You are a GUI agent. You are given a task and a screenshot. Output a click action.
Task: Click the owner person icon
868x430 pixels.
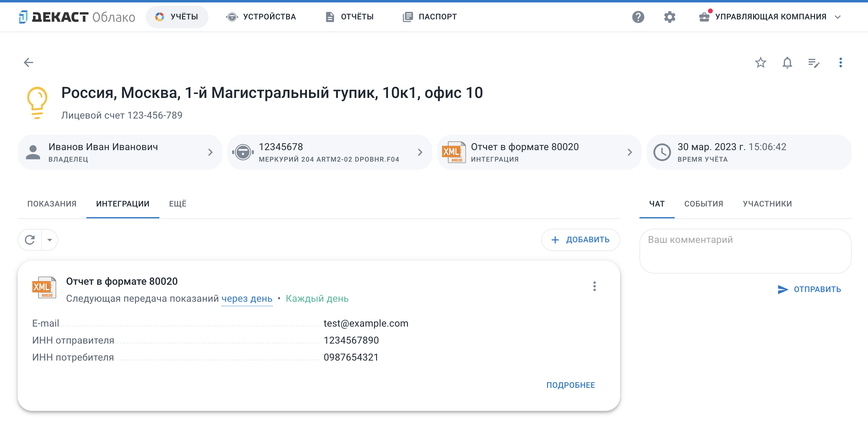[x=33, y=152]
